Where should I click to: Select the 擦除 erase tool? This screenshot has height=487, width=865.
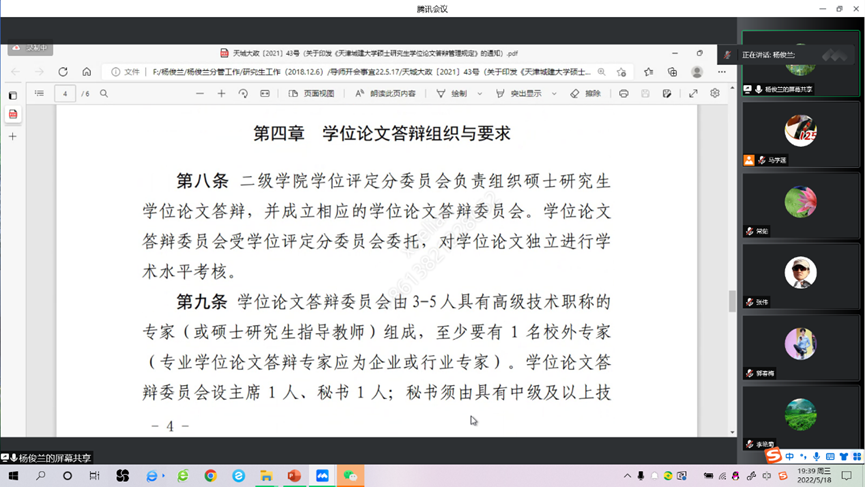coord(585,94)
